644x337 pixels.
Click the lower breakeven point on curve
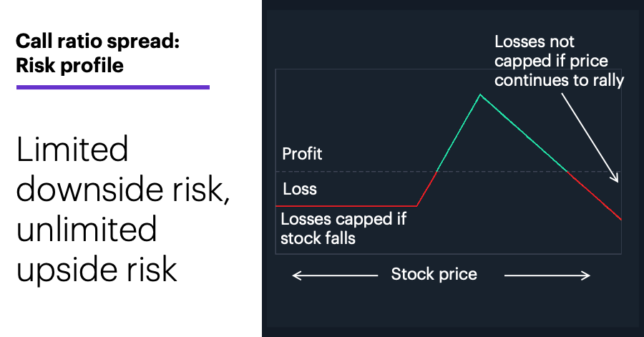[436, 171]
